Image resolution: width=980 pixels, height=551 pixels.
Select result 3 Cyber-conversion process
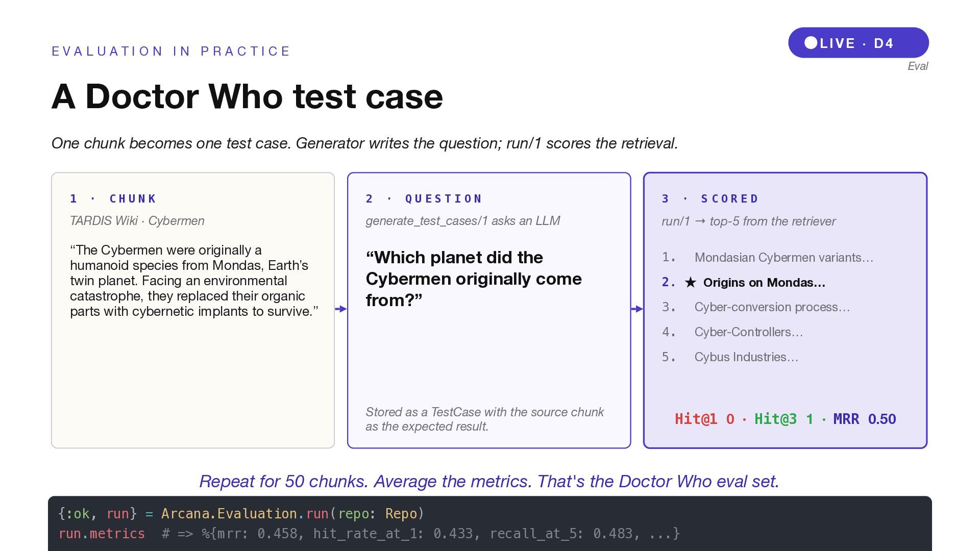[x=772, y=307]
